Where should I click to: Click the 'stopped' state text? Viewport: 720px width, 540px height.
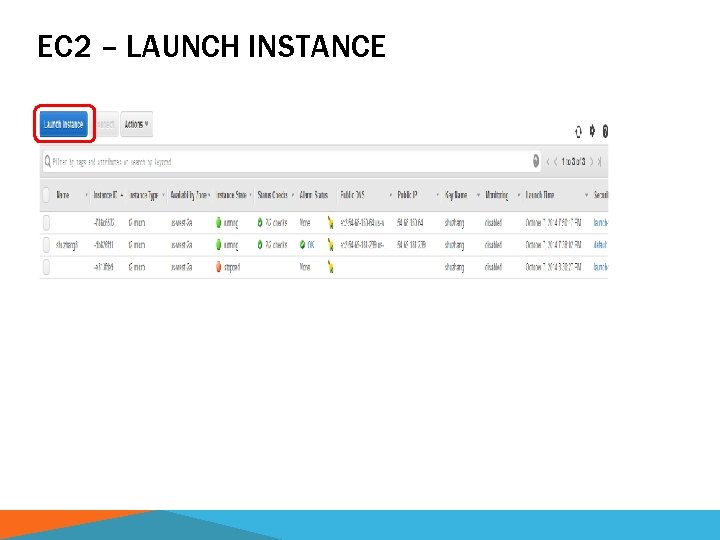[232, 267]
